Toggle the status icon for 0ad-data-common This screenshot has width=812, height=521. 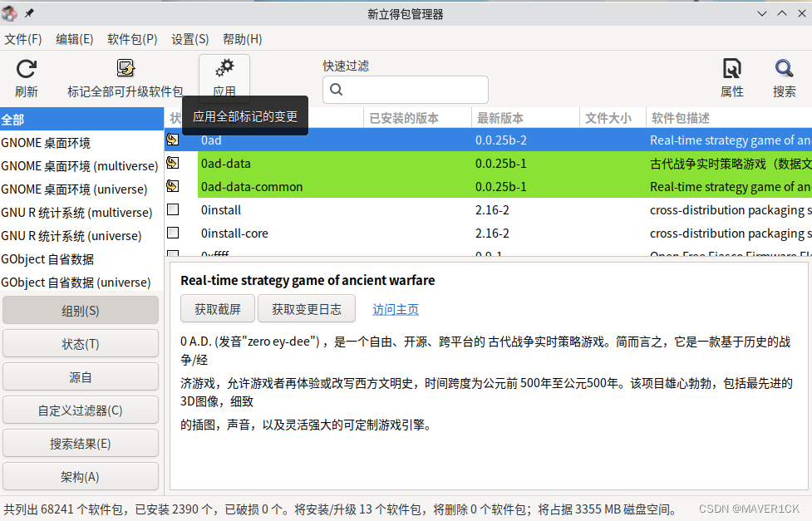click(x=172, y=186)
